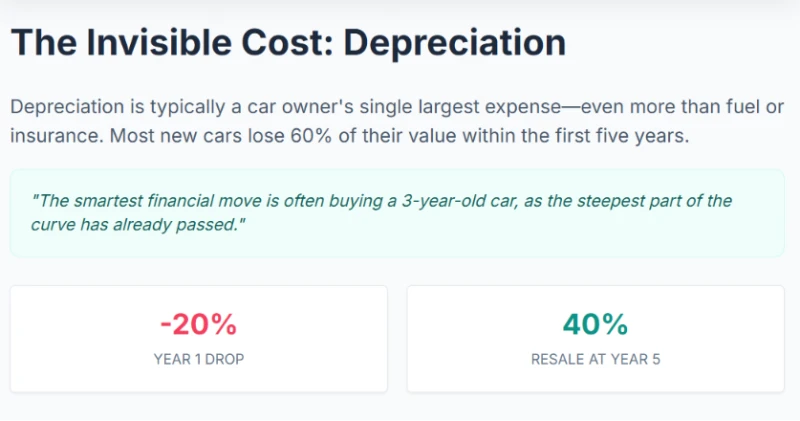This screenshot has width=800, height=421.
Task: Click the intro paragraph about depreciation expense
Action: click(x=397, y=121)
